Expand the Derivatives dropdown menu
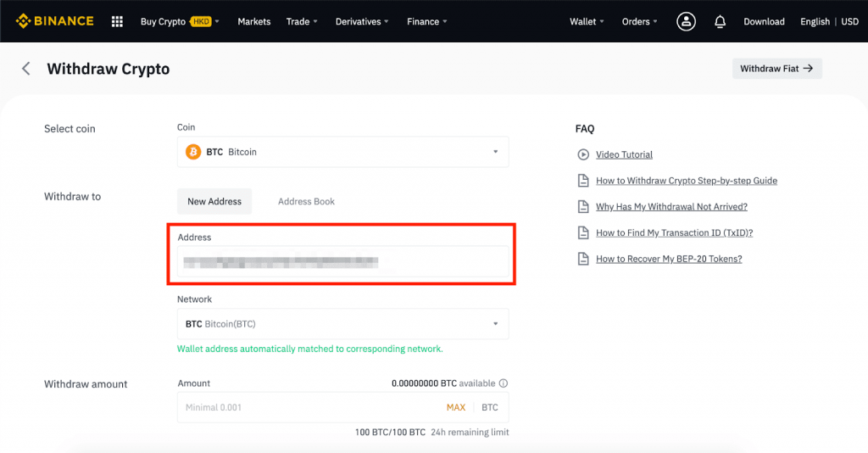The height and width of the screenshot is (453, 868). click(362, 21)
